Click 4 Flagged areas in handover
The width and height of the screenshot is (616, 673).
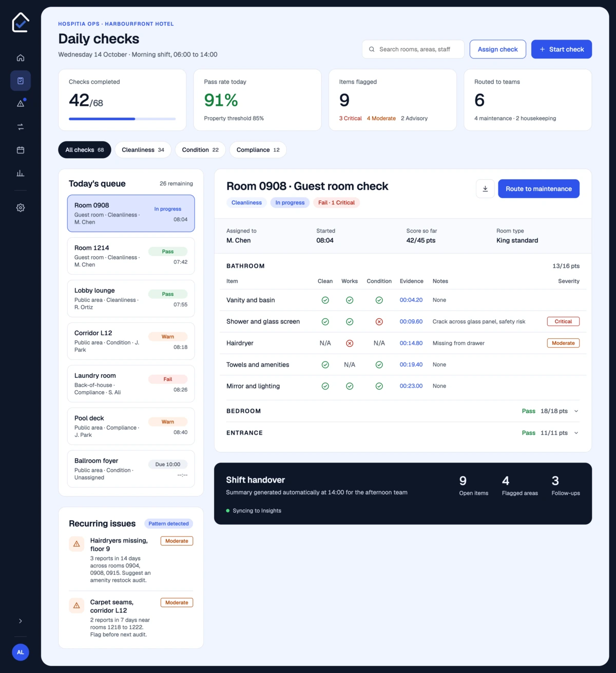click(x=519, y=485)
